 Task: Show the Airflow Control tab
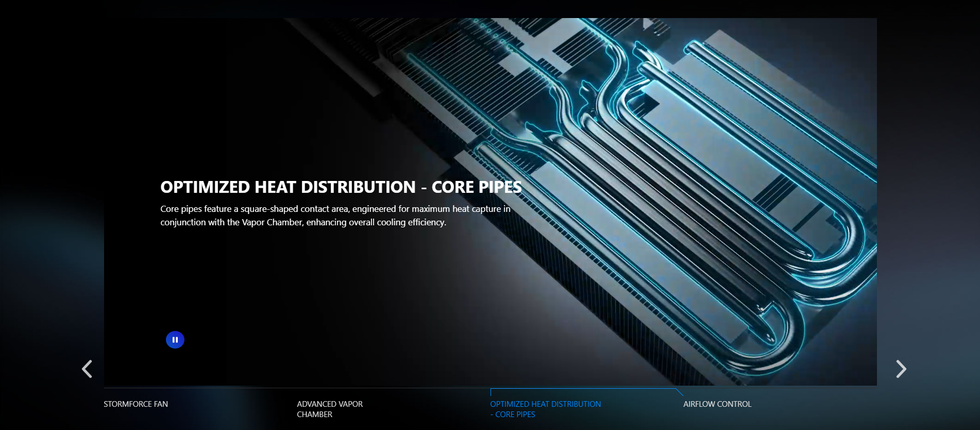(x=717, y=404)
